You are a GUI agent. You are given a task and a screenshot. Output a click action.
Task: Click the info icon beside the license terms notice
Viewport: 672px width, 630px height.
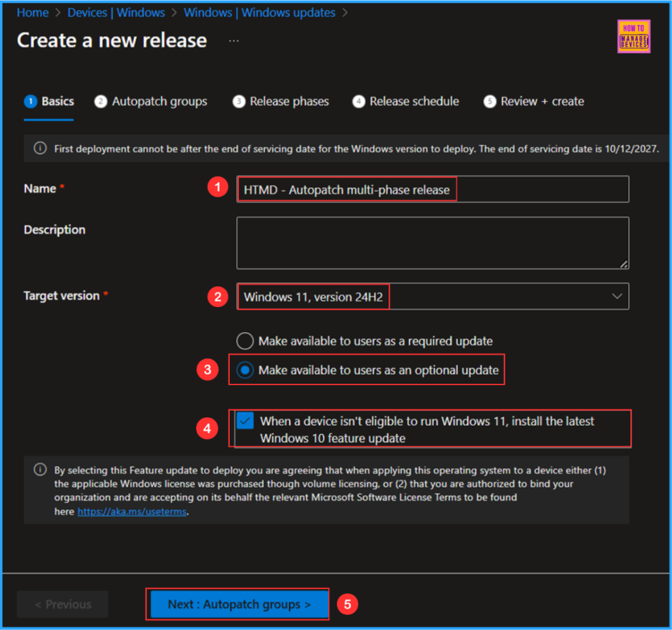point(40,470)
